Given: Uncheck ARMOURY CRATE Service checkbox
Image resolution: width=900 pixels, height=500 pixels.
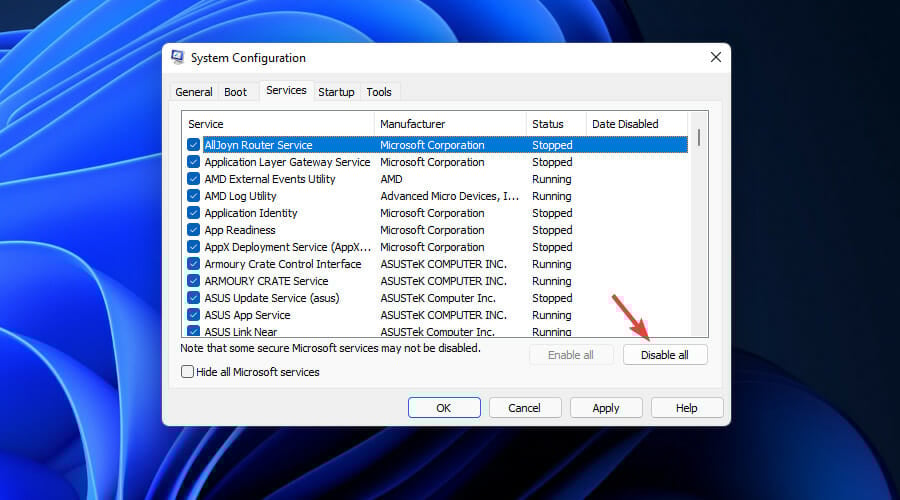Looking at the screenshot, I should [193, 281].
